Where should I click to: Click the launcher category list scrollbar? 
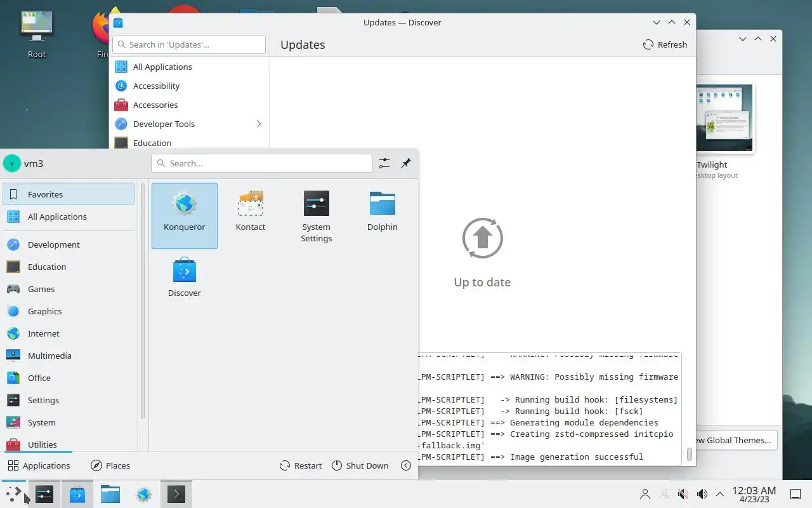click(x=143, y=302)
